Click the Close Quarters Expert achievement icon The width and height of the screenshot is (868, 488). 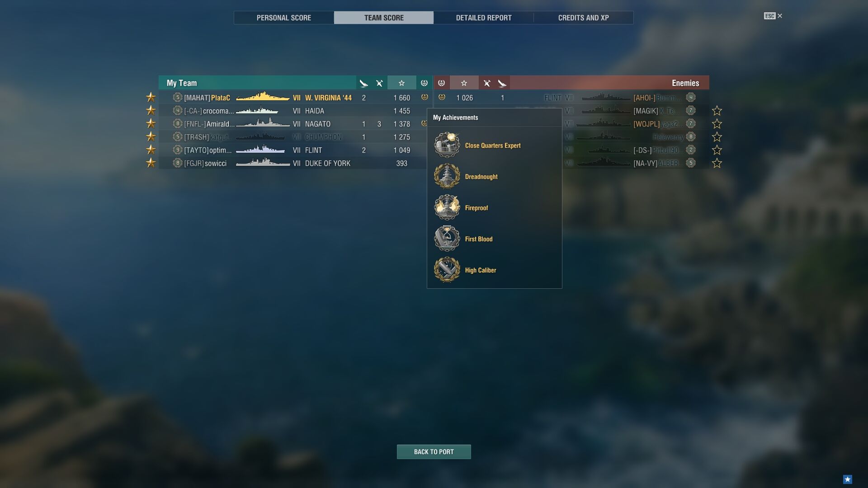click(447, 145)
